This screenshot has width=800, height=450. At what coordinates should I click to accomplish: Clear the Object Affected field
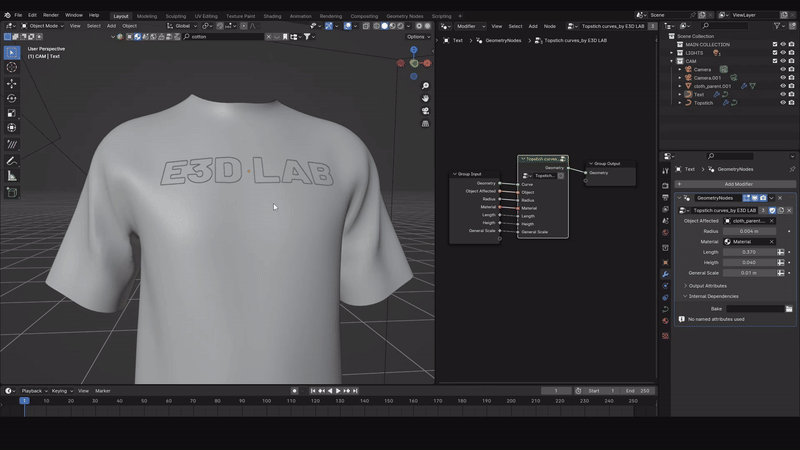point(771,221)
